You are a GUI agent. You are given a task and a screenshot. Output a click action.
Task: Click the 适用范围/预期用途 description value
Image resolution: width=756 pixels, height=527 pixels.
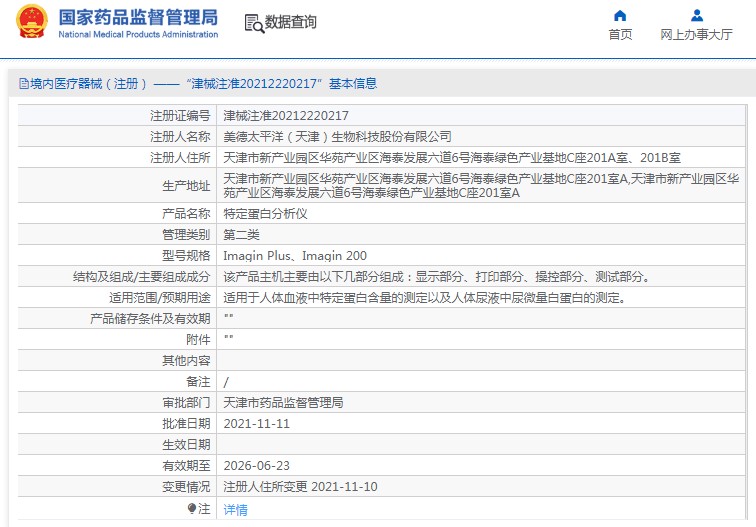click(x=427, y=297)
